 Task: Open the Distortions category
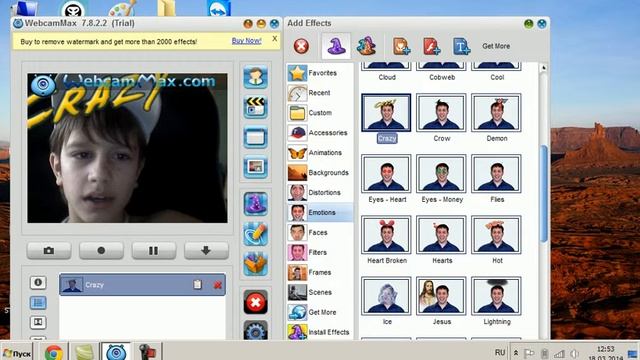320,193
